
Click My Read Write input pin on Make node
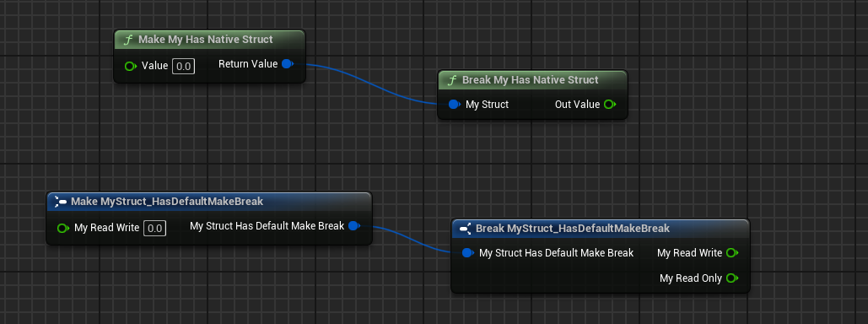[x=63, y=228]
